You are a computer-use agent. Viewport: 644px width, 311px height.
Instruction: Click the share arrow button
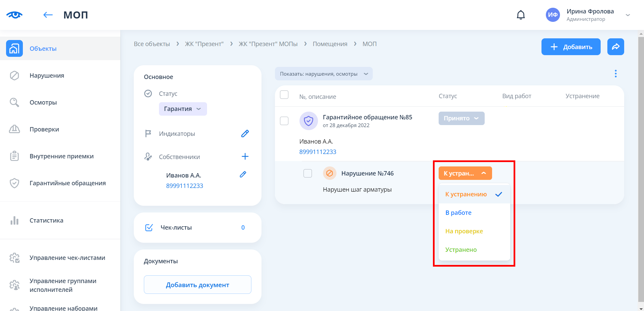[615, 47]
